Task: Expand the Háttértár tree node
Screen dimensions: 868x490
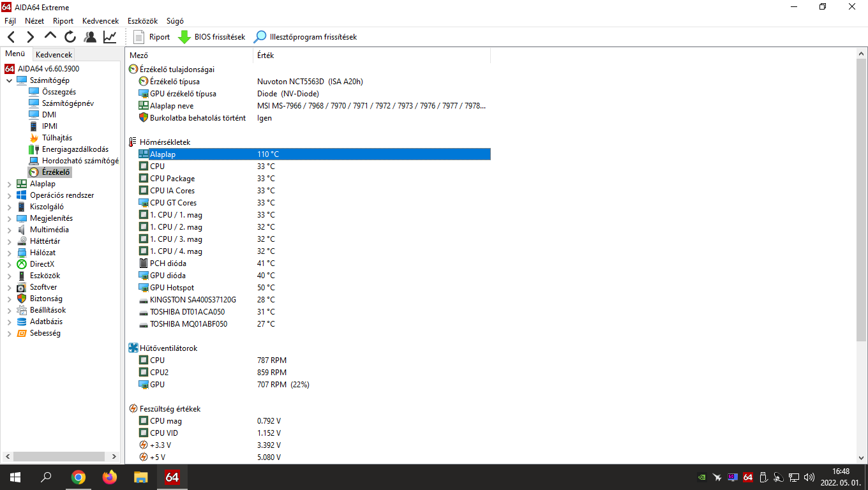Action: [x=9, y=241]
